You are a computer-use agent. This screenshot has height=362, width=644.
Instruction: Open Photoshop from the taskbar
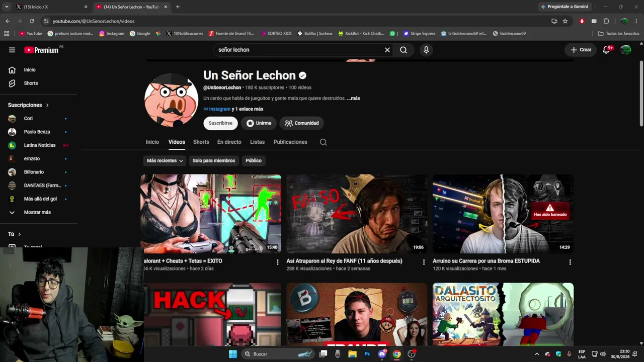tap(367, 354)
